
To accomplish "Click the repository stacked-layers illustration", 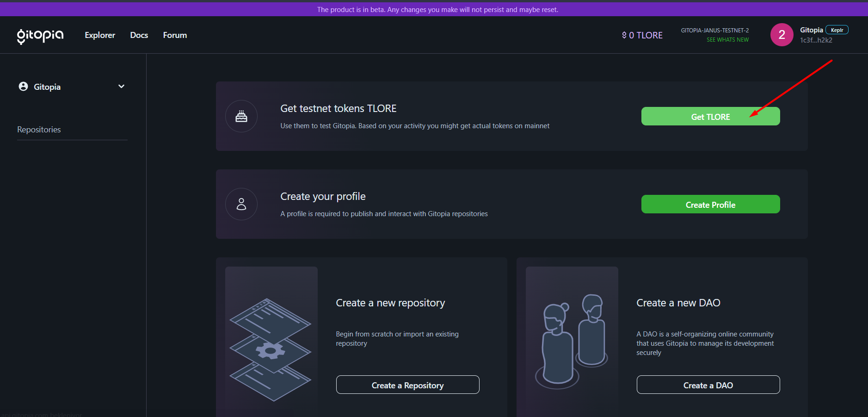I will 271,349.
